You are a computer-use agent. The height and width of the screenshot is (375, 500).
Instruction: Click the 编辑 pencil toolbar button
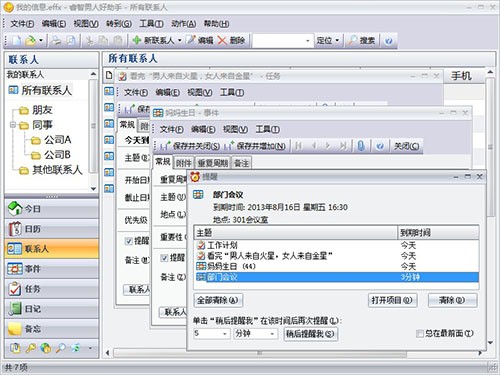pos(200,41)
